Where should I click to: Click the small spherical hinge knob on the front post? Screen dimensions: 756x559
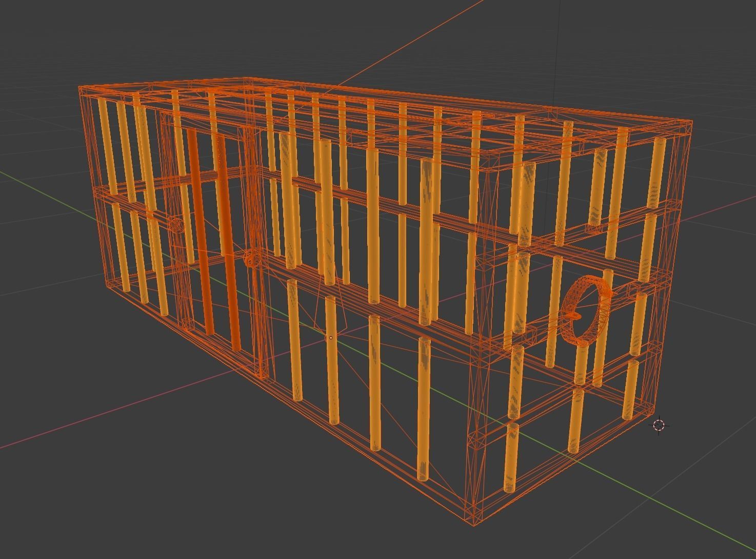[x=251, y=259]
